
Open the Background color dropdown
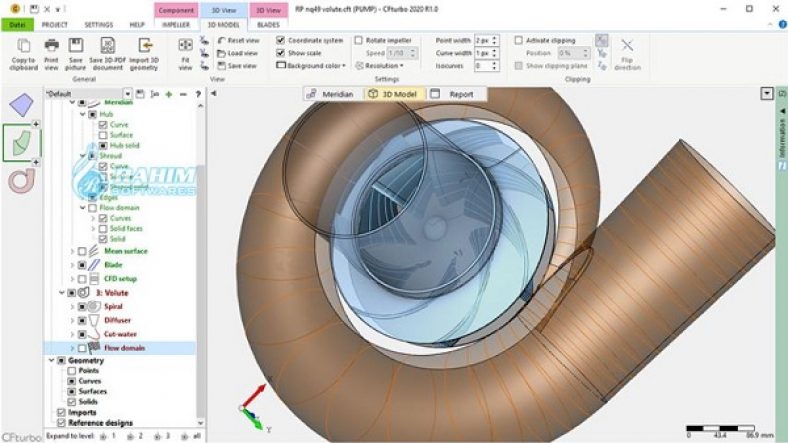click(x=311, y=66)
